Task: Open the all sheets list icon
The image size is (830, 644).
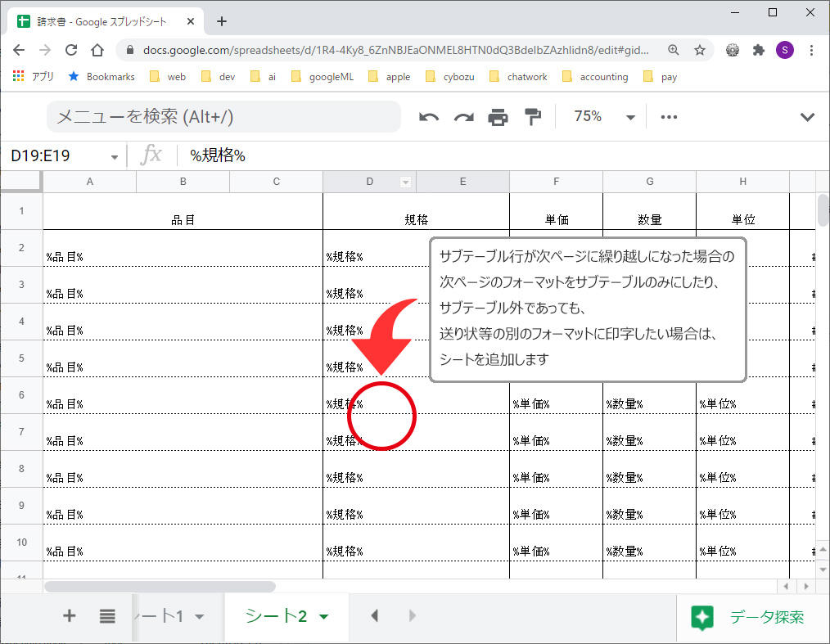Action: [107, 616]
